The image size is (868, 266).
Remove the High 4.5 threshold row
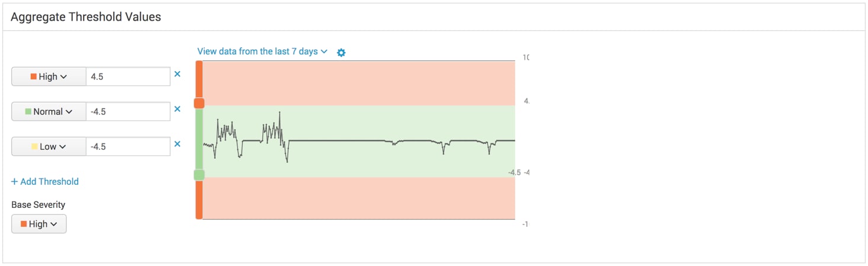(x=177, y=75)
